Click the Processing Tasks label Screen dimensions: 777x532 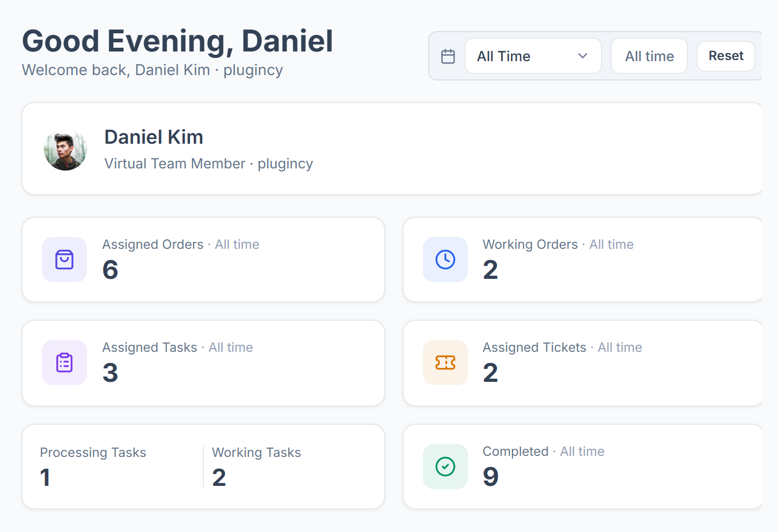[93, 453]
